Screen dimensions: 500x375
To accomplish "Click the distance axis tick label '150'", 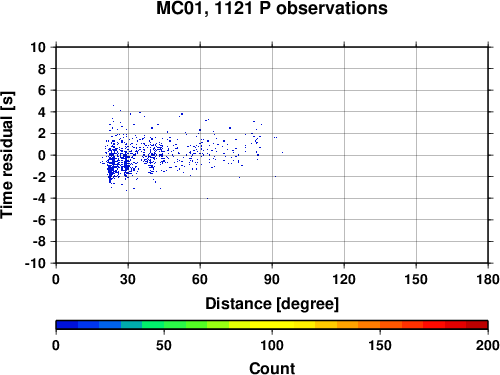I will click(416, 279).
